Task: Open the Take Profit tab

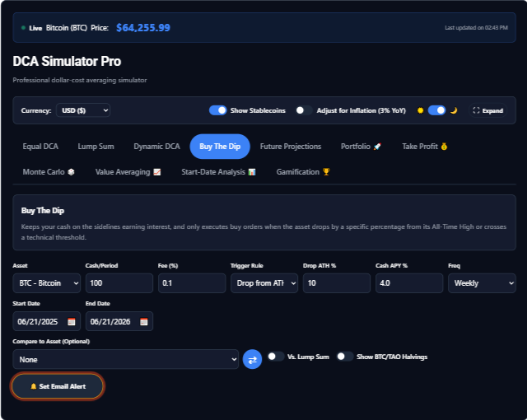Action: [x=425, y=147]
